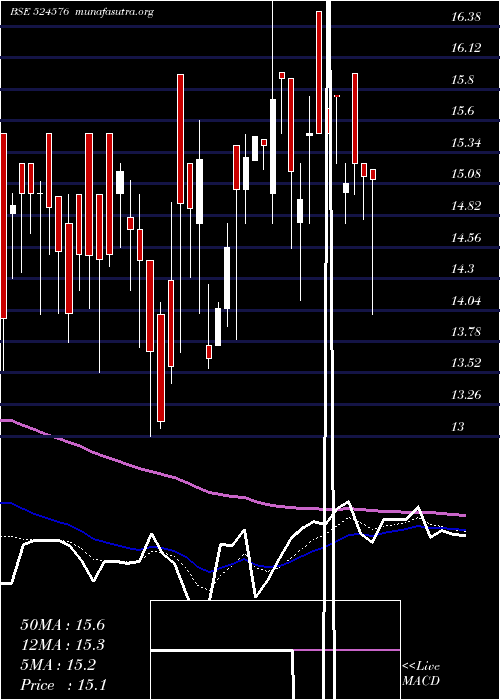The width and height of the screenshot is (500, 700).
Task: Select the 14.04 price axis label
Action: pos(466,301)
